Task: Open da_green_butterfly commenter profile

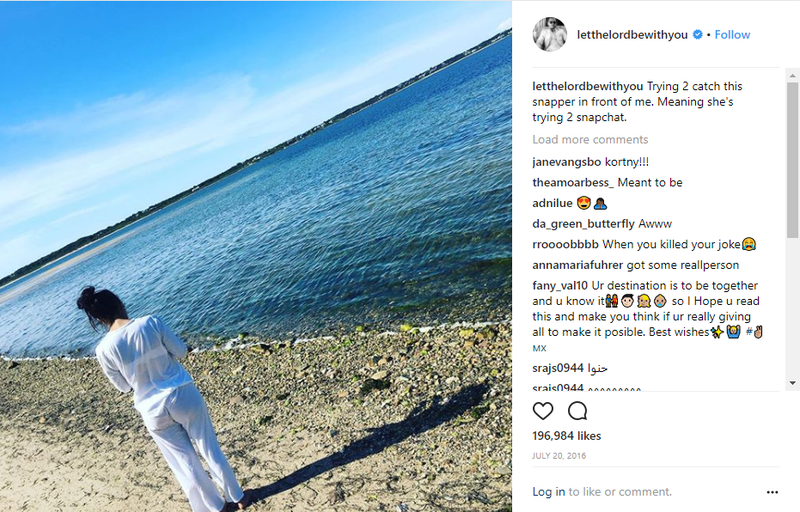Action: tap(583, 224)
